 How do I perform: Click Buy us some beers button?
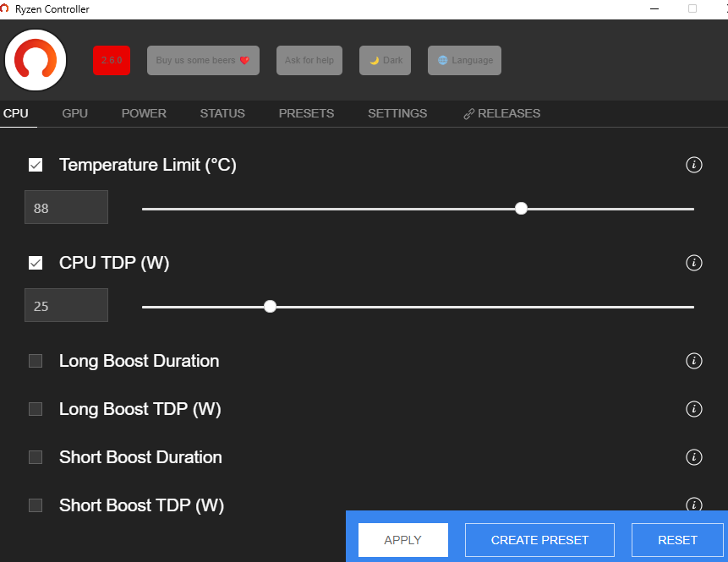click(203, 60)
